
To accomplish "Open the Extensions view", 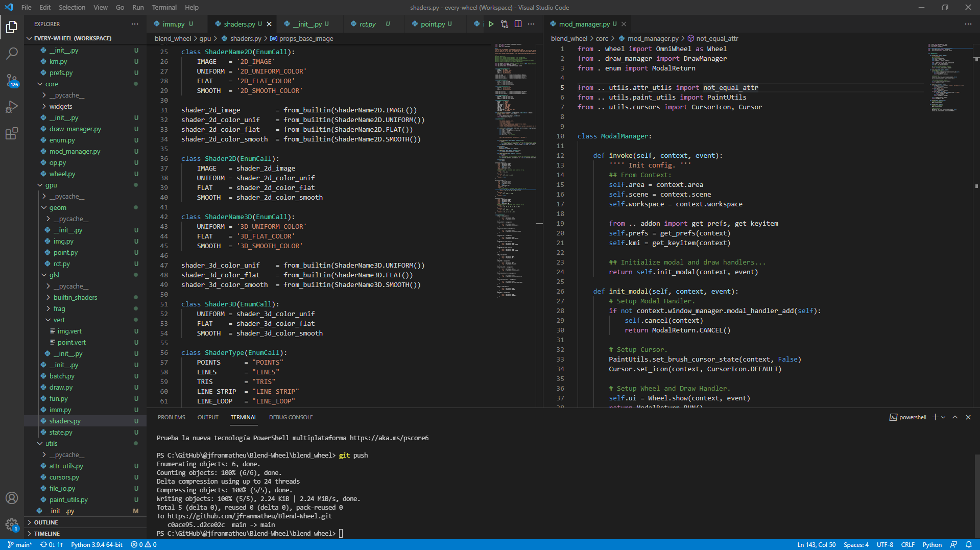I will (x=12, y=134).
